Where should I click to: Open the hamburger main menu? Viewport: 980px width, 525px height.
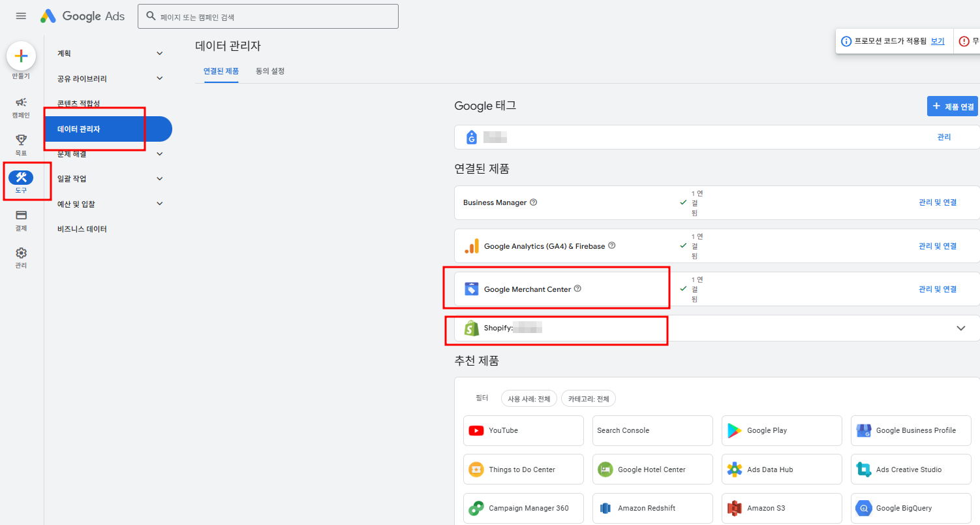click(x=21, y=16)
